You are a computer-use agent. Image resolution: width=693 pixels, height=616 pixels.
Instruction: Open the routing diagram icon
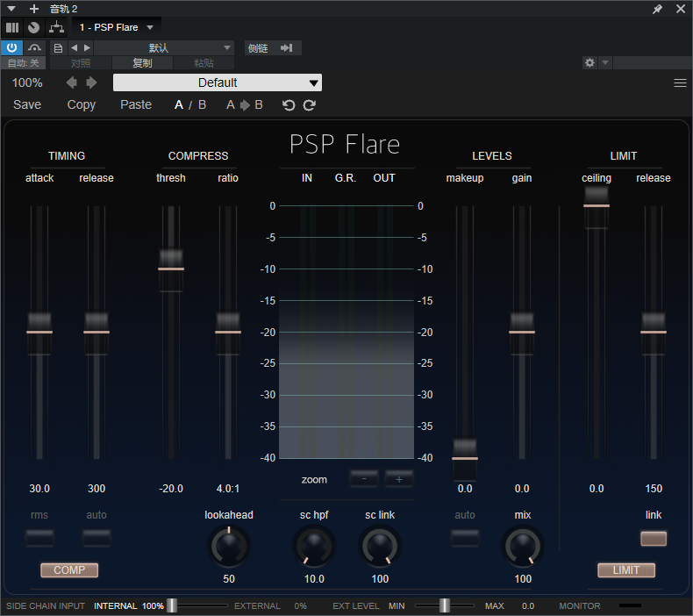tap(56, 27)
